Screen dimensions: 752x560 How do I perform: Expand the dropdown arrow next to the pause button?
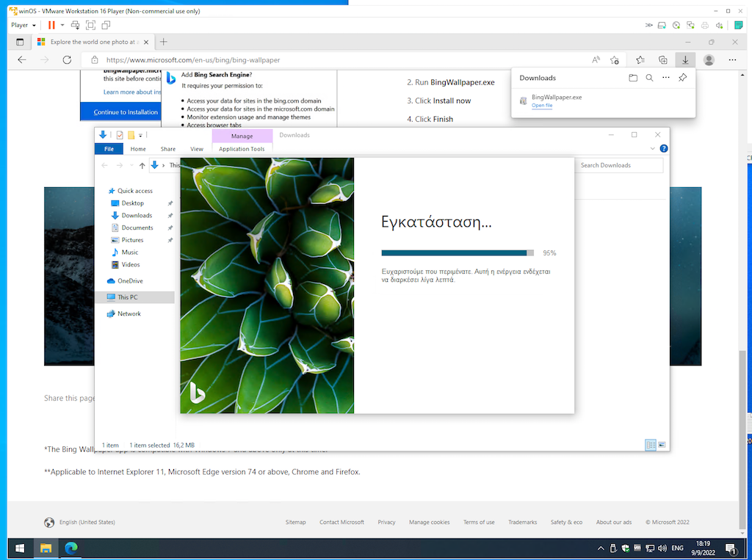point(62,25)
